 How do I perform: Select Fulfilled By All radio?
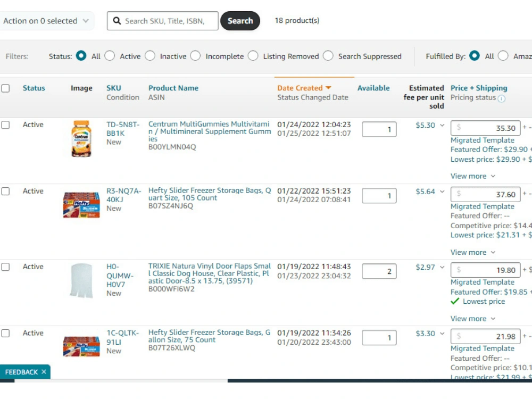[x=475, y=56]
